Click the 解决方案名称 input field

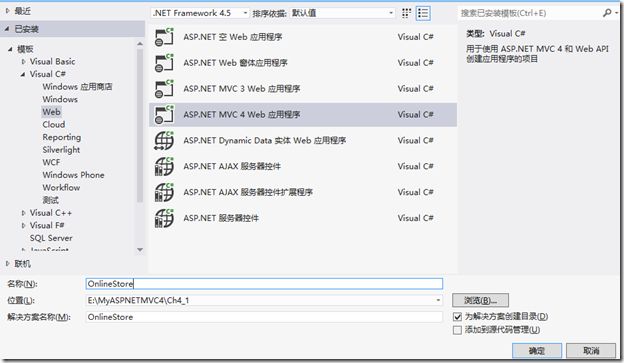pos(264,317)
